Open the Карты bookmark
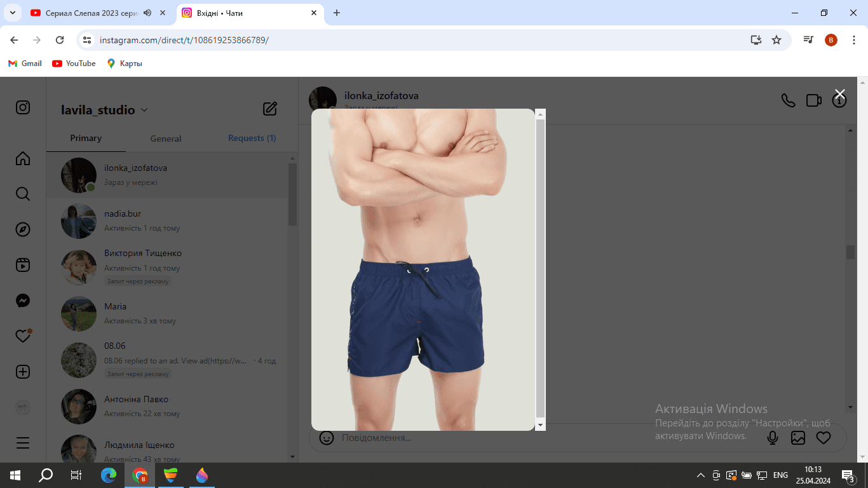 [x=125, y=64]
